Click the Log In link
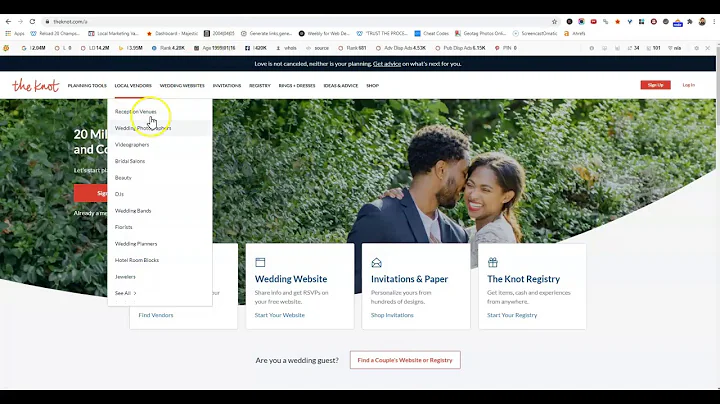 (x=688, y=85)
